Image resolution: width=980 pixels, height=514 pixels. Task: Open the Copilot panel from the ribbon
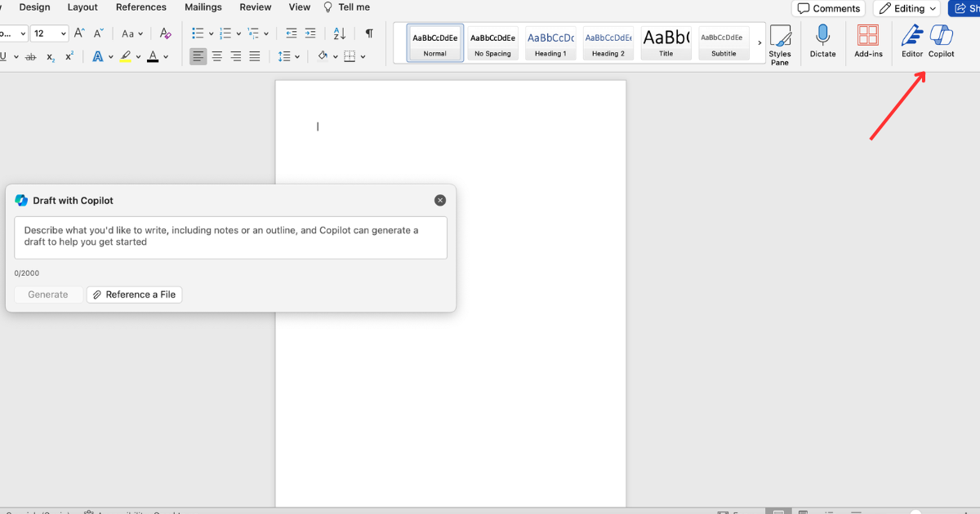tap(941, 41)
